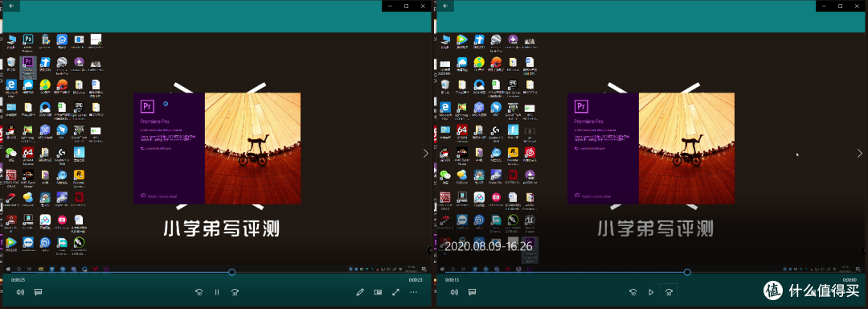Skip forward 30 seconds in right player
868x309 pixels.
pyautogui.click(x=669, y=292)
